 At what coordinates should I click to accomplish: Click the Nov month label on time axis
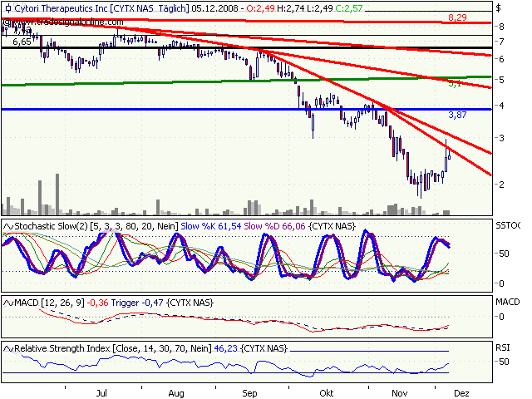[399, 393]
